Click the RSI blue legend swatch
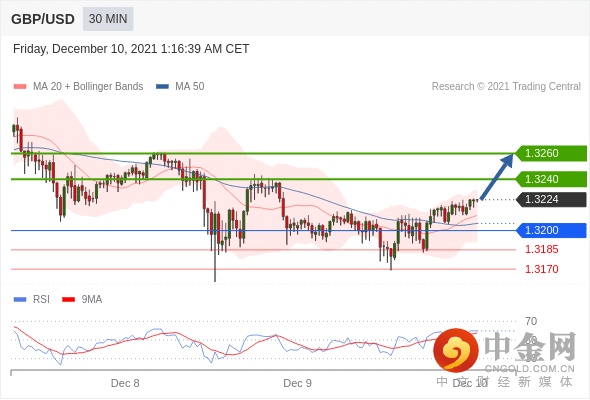590x400 pixels. point(20,300)
